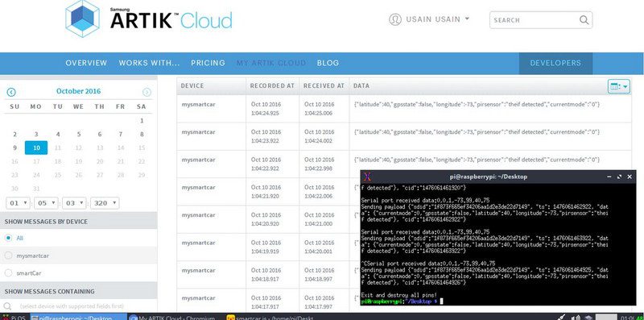Open the PRICING nav item

[208, 63]
